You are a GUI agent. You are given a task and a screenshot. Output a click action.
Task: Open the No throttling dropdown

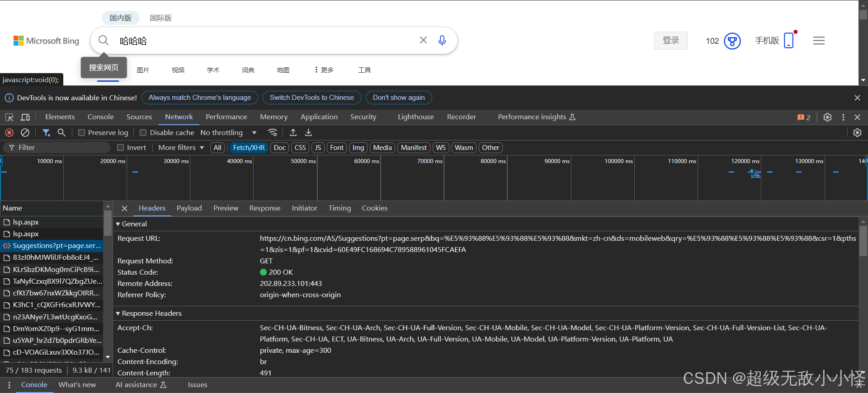(228, 133)
